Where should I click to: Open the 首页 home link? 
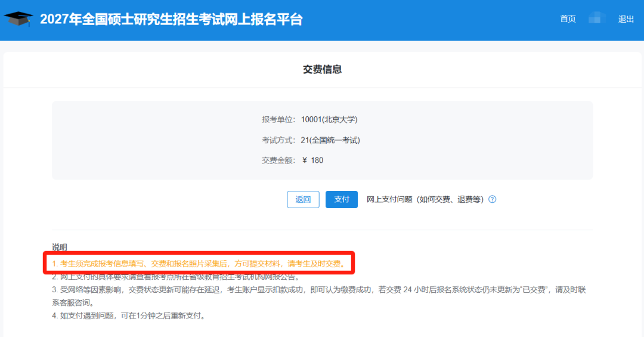[568, 19]
